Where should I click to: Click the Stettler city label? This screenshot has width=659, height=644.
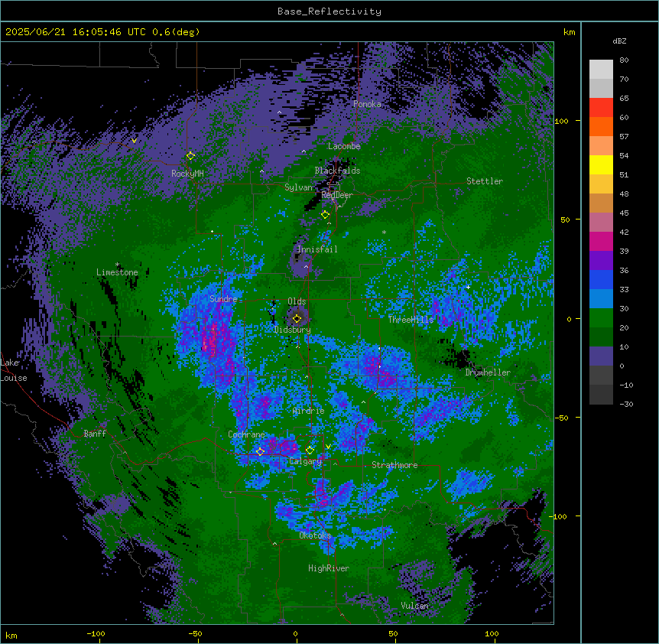coord(485,181)
